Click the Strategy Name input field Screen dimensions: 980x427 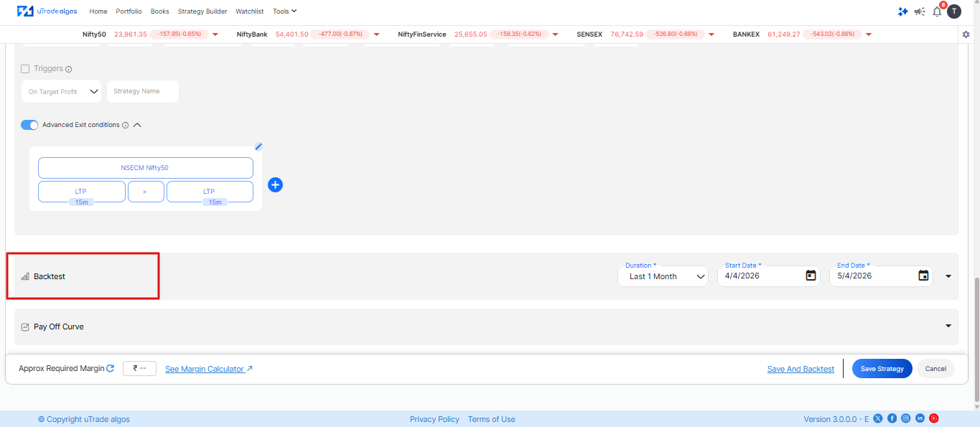[x=143, y=91]
